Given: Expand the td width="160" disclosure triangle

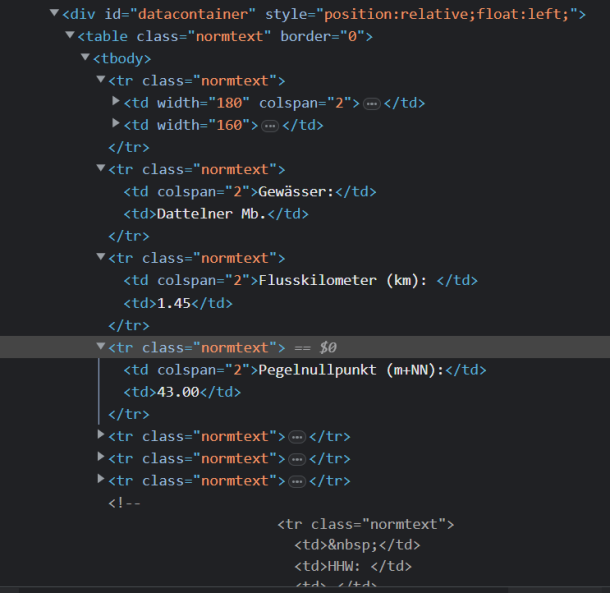Looking at the screenshot, I should 116,124.
